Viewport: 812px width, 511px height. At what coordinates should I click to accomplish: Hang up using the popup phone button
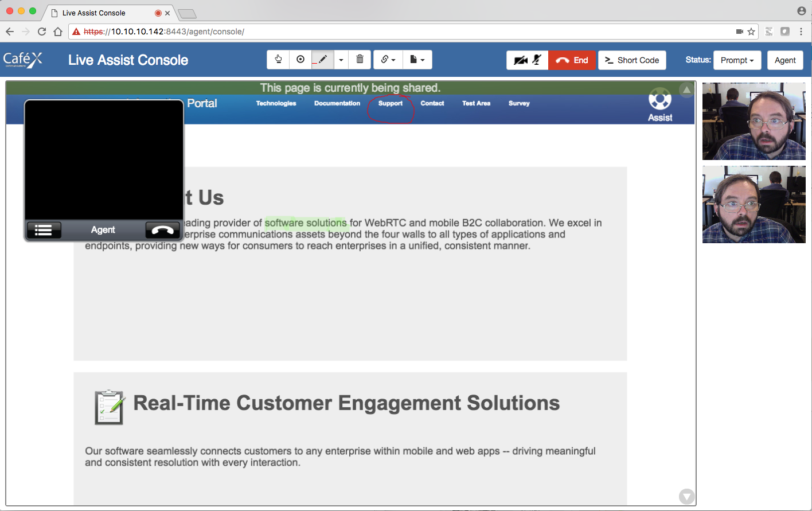tap(163, 230)
